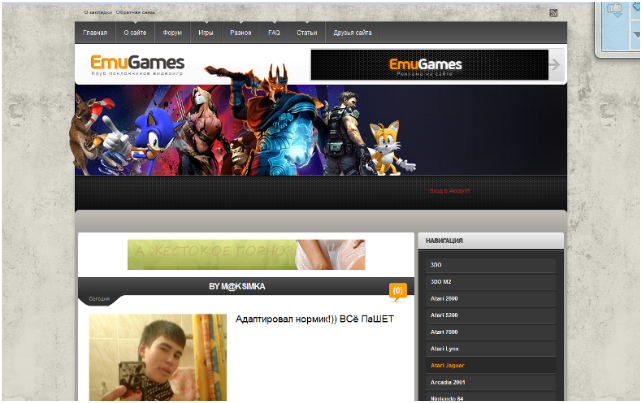Select Atari 2600 in navigation
Viewport: 642px width, 403px height.
(x=491, y=299)
